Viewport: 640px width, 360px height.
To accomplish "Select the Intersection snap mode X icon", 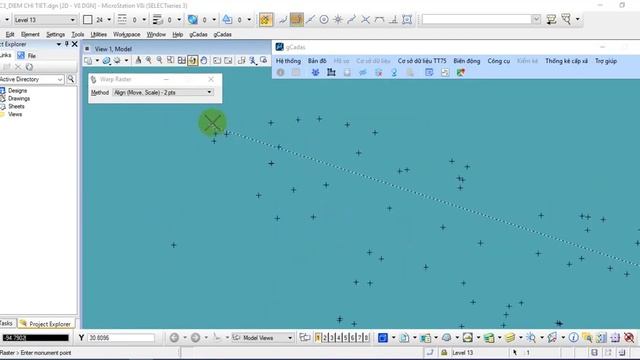I will point(366,20).
